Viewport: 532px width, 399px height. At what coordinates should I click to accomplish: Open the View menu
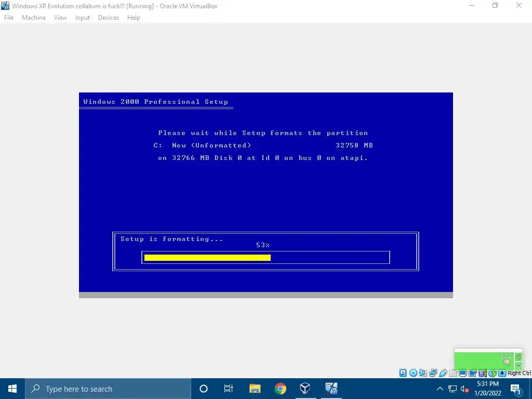(60, 18)
